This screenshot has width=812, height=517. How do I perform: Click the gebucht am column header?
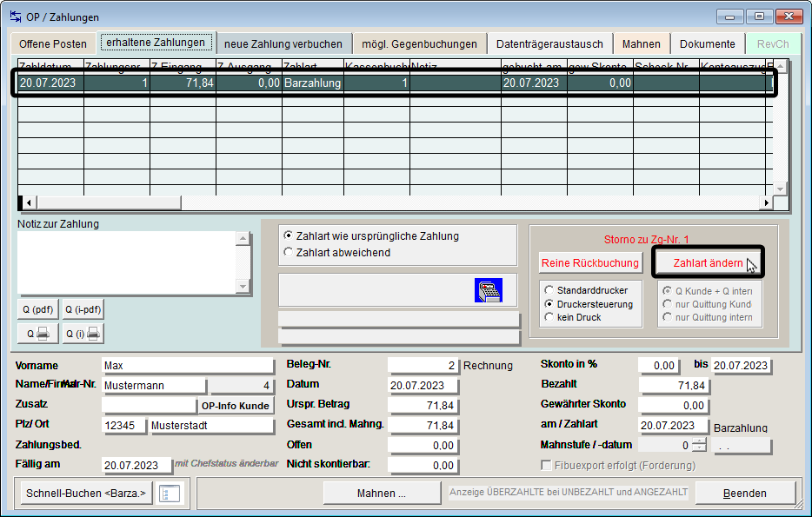pos(534,66)
